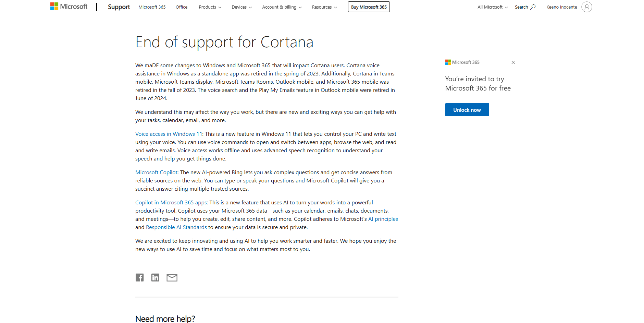The width and height of the screenshot is (644, 323).
Task: Follow Responsible AI Standards link
Action: (176, 227)
